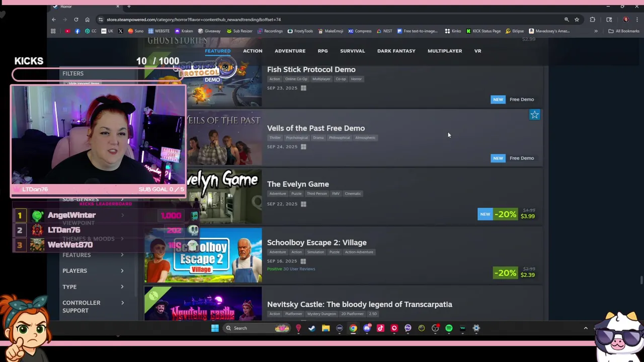Open TikTok from the taskbar
Screen dimensions: 644x362
click(380, 328)
